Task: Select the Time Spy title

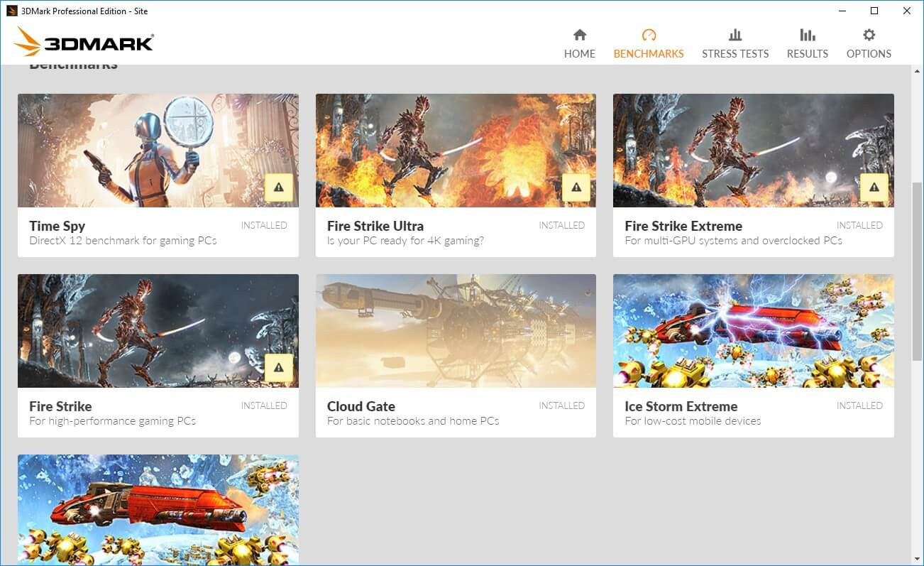Action: click(x=57, y=226)
